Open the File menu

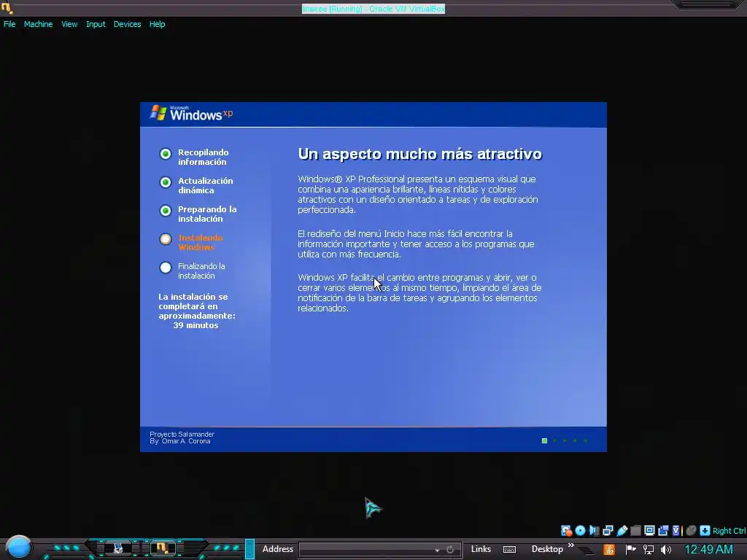[9, 24]
